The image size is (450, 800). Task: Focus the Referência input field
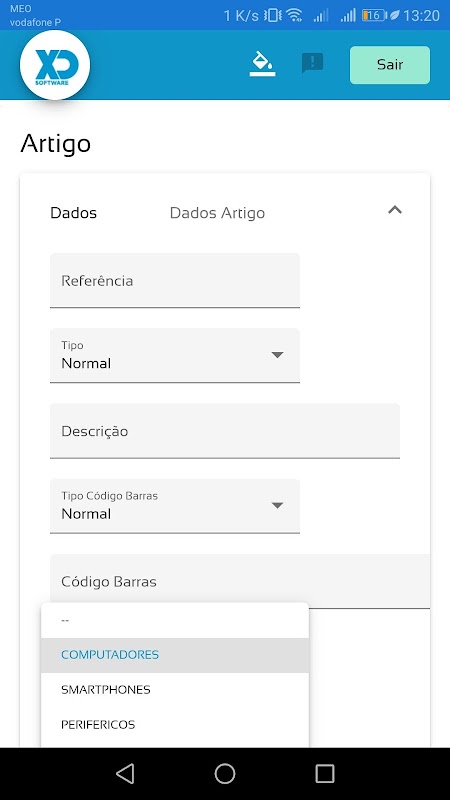pyautogui.click(x=175, y=281)
